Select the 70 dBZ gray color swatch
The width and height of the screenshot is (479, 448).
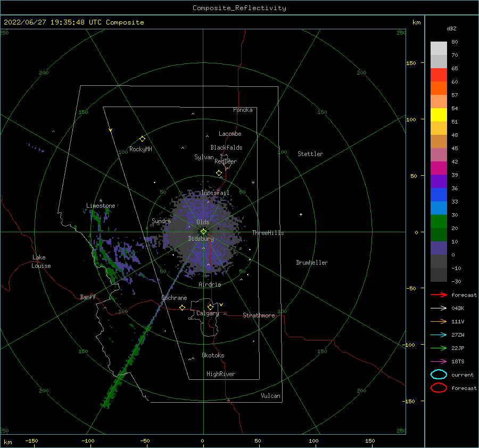[439, 62]
